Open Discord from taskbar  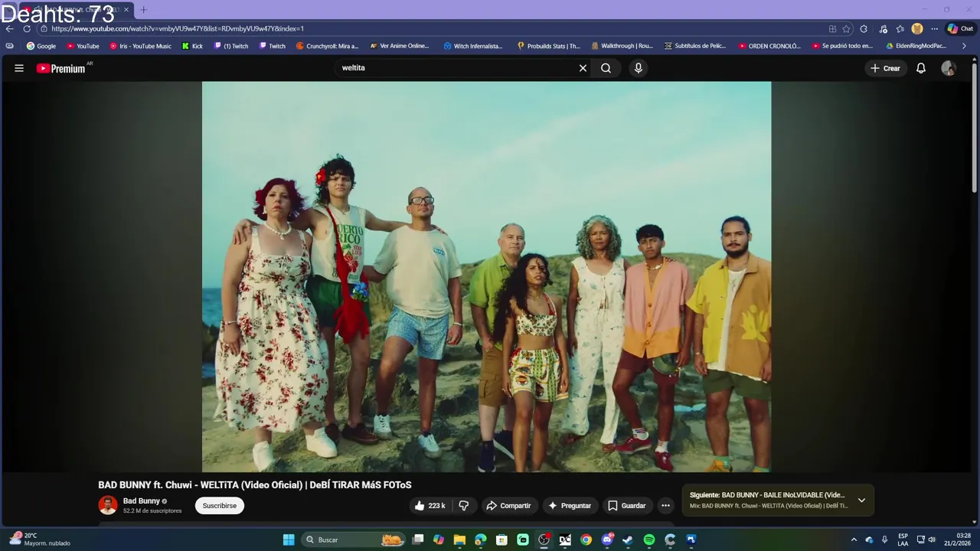[607, 540]
